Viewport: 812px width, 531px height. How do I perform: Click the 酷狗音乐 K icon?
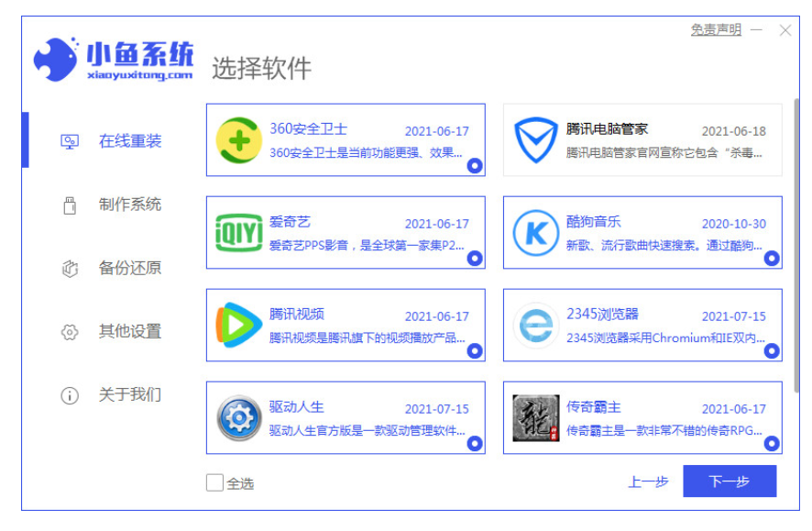tap(535, 233)
